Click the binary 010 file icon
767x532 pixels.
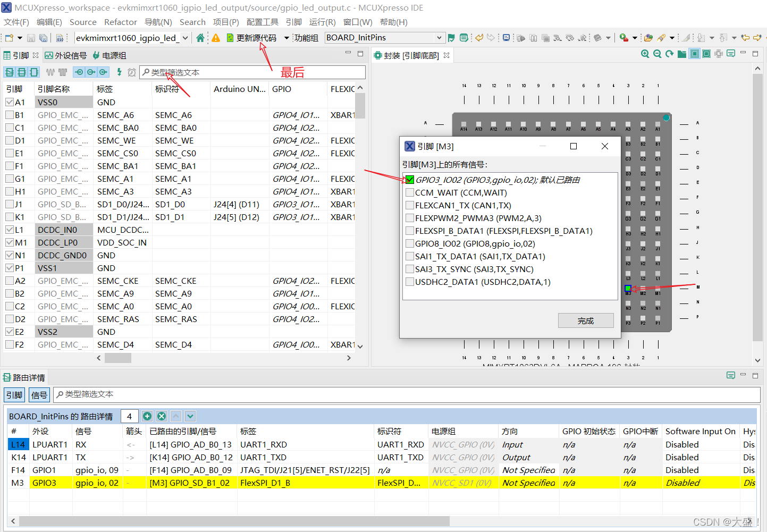point(60,38)
